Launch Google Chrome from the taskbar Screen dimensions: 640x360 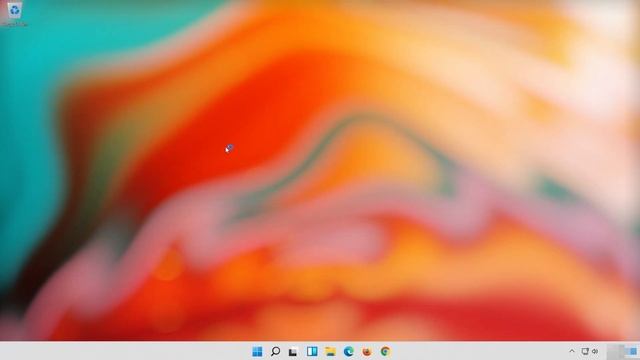tap(385, 351)
